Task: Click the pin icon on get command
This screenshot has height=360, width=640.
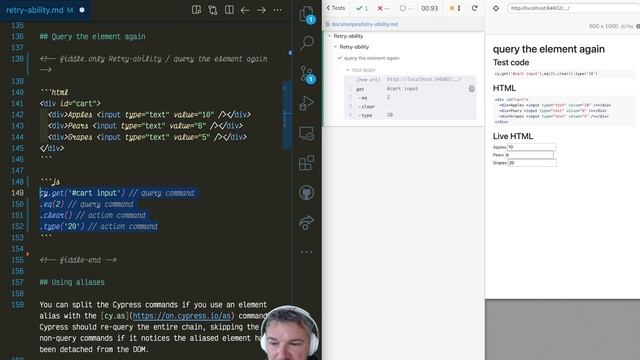Action: click(471, 89)
